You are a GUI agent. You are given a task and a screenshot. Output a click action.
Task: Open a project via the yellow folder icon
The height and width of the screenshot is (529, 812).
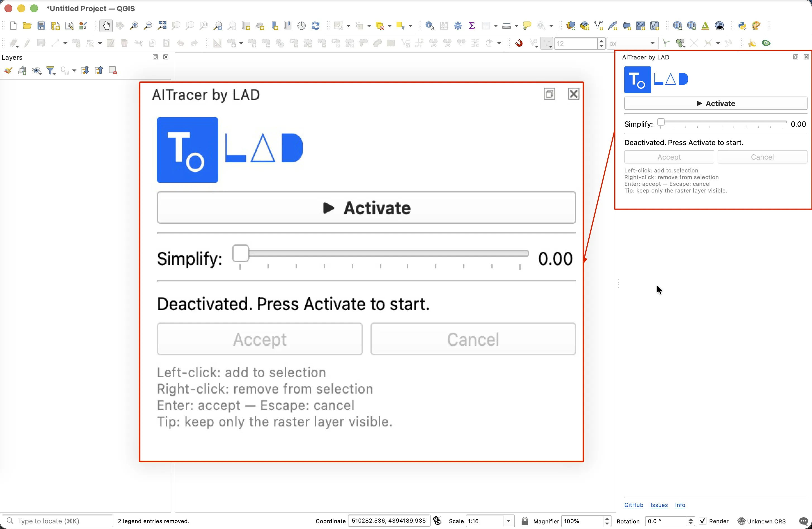tap(27, 26)
